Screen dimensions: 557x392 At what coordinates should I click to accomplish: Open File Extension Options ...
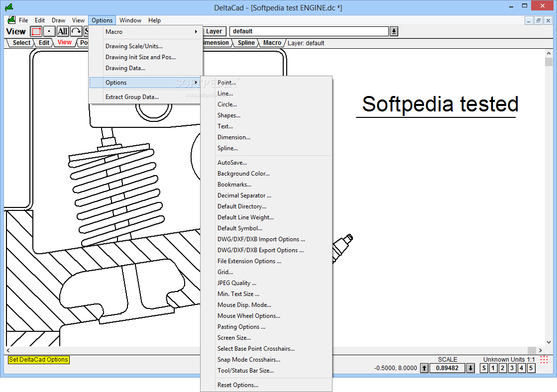266,261
